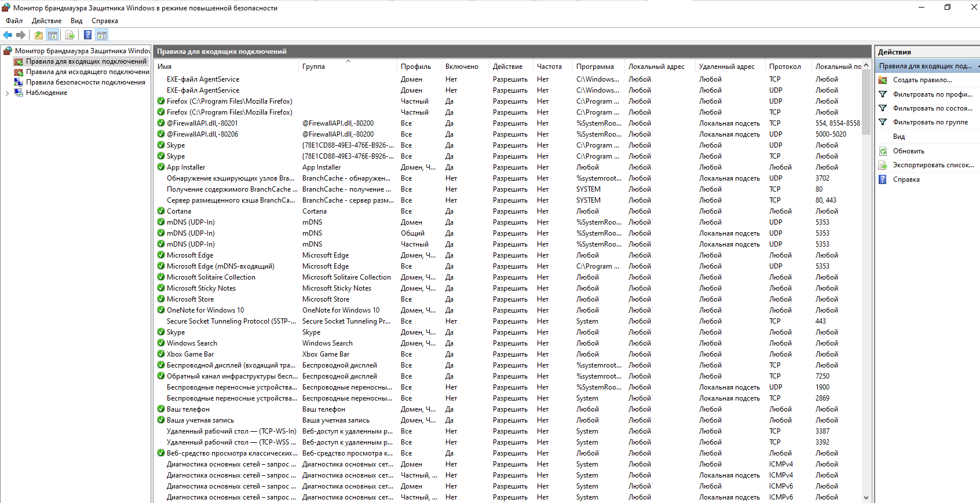Click funnel icon beside Фильтровать по группе
Viewport: 980px width, 503px height.
tap(883, 122)
